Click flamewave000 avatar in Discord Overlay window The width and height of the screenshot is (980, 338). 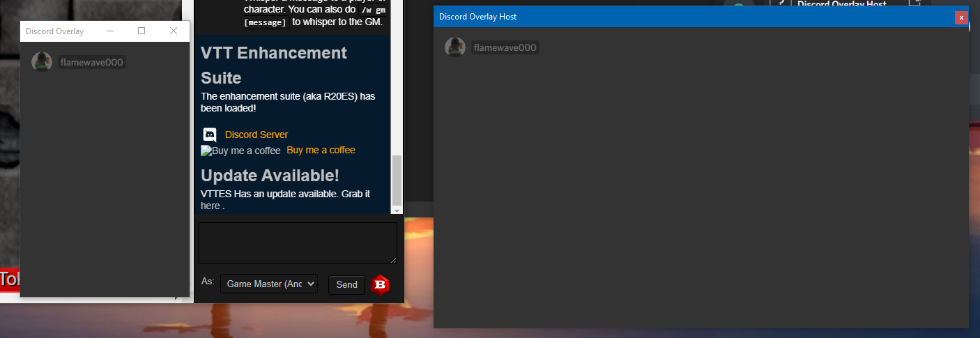pos(42,62)
